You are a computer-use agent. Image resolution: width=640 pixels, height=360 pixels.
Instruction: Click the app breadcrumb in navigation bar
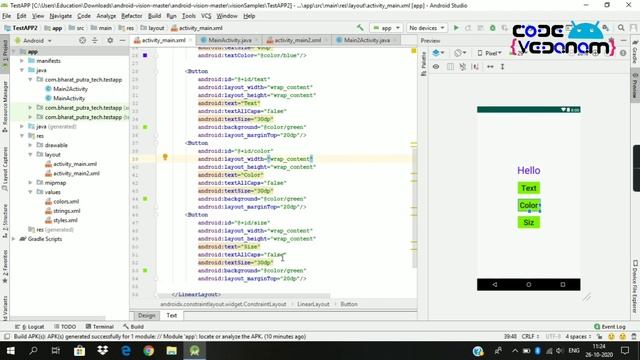(x=53, y=28)
